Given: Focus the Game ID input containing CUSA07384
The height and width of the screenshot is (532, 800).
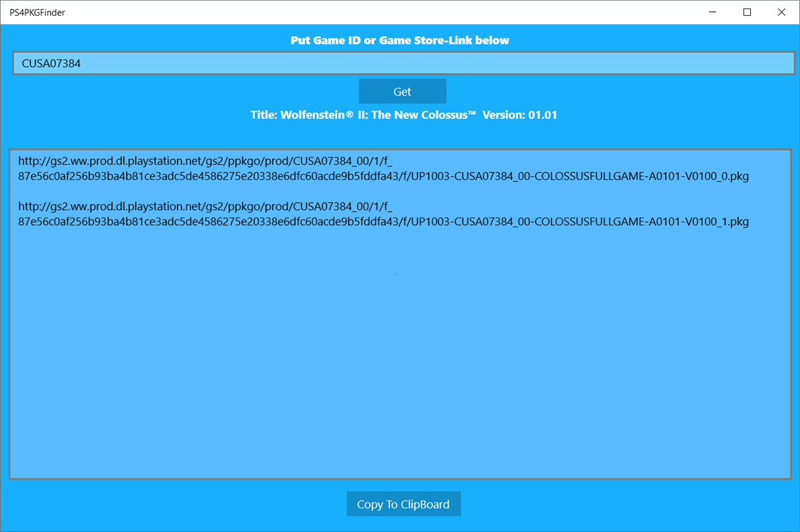Looking at the screenshot, I should [404, 63].
